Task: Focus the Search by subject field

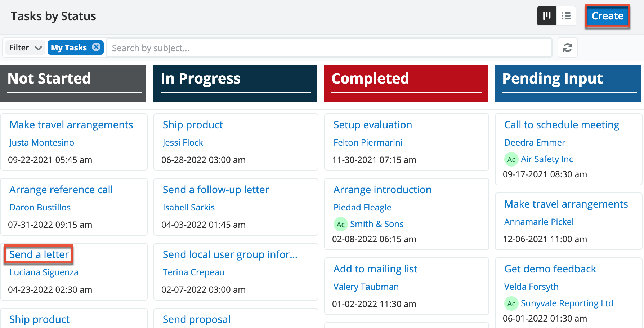Action: pos(328,48)
